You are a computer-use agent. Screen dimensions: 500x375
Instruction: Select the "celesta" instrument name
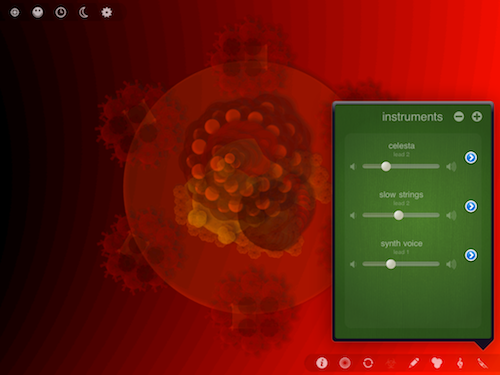point(401,146)
